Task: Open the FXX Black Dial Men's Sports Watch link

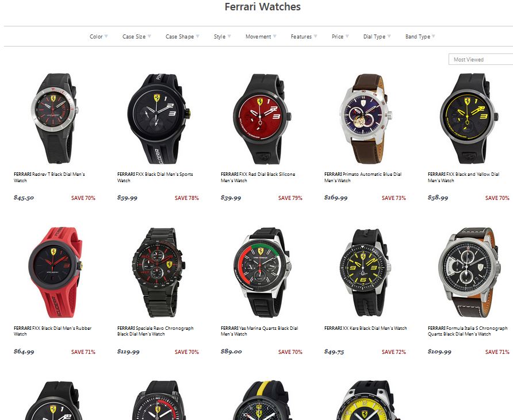Action: pos(155,177)
